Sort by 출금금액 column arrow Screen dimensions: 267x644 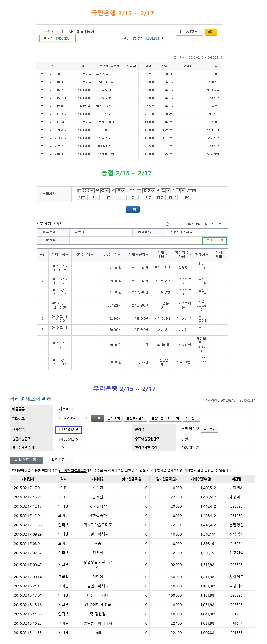(92, 255)
